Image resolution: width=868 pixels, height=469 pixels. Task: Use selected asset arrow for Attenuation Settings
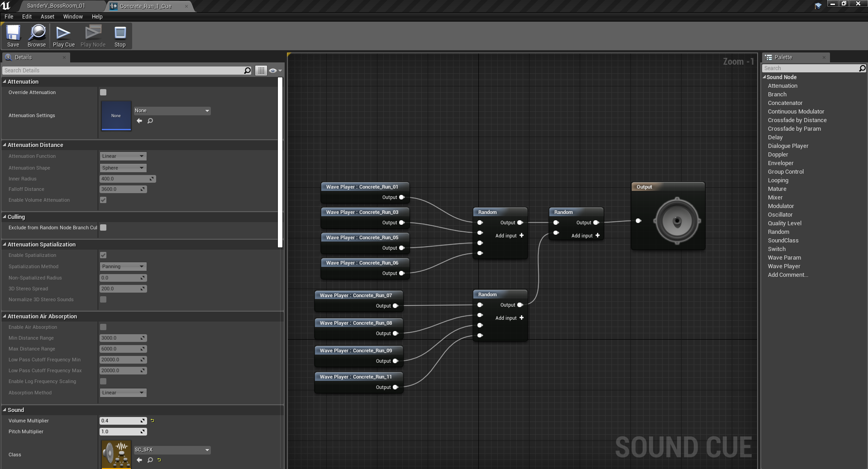pos(139,121)
